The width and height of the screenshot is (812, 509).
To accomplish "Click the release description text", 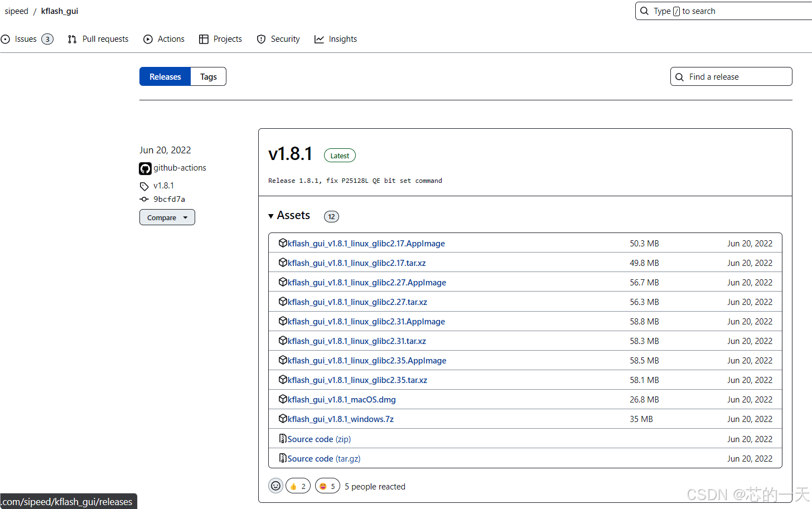I will (355, 181).
